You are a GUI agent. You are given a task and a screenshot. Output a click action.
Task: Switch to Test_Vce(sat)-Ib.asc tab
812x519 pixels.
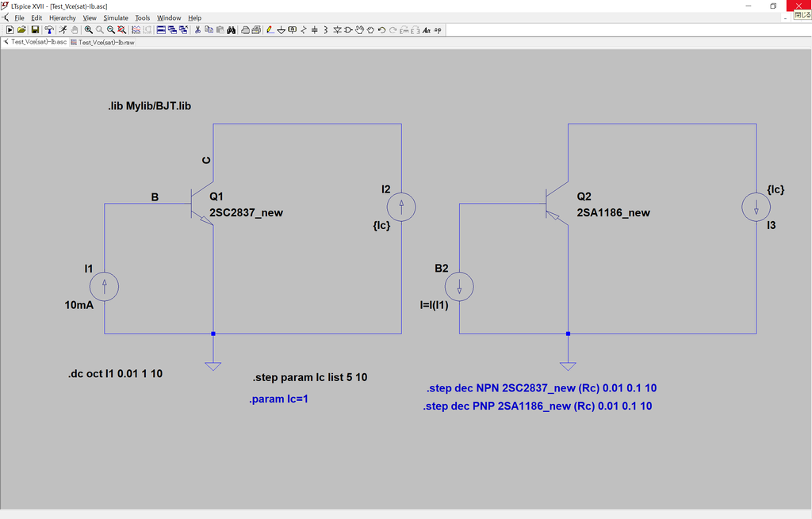pos(35,42)
